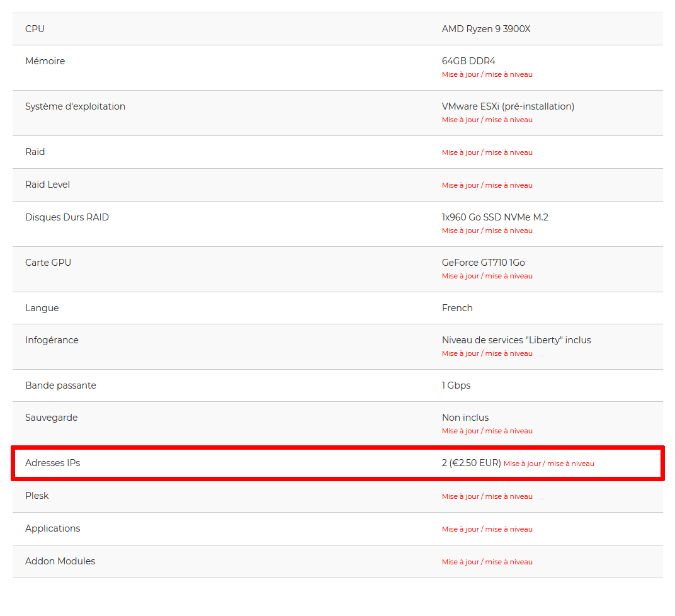Viewport: 675px width, 616px height.
Task: Open upgrade link under 1x960 Go SSD NVMe
Action: point(487,231)
